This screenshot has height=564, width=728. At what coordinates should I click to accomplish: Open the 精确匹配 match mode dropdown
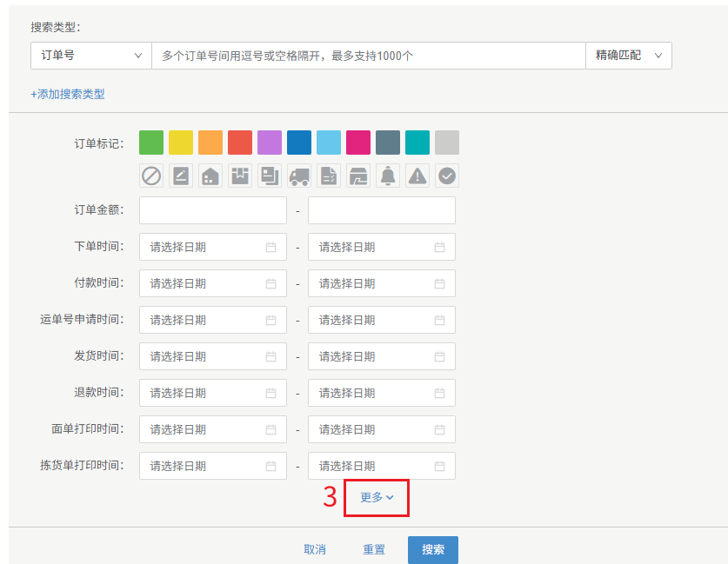tap(628, 55)
